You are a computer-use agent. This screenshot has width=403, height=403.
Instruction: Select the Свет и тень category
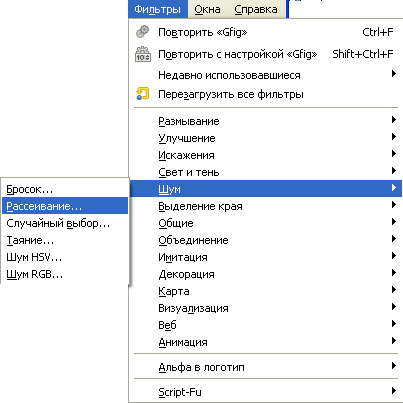(x=266, y=172)
